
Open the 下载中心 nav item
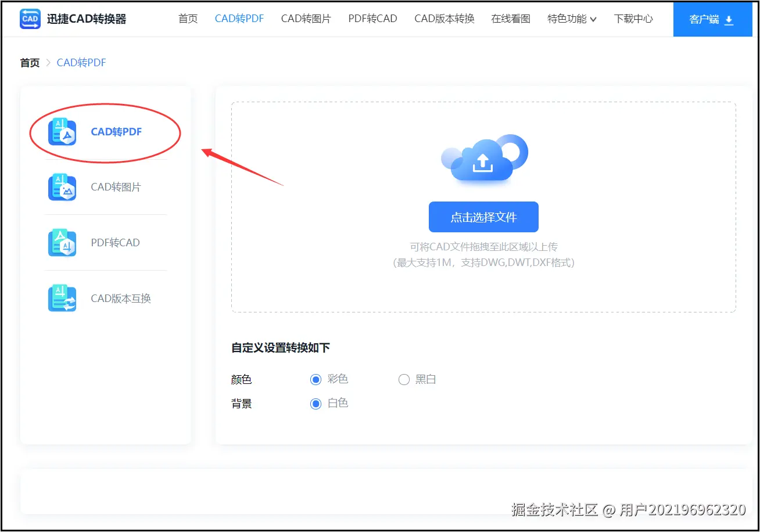(x=633, y=19)
